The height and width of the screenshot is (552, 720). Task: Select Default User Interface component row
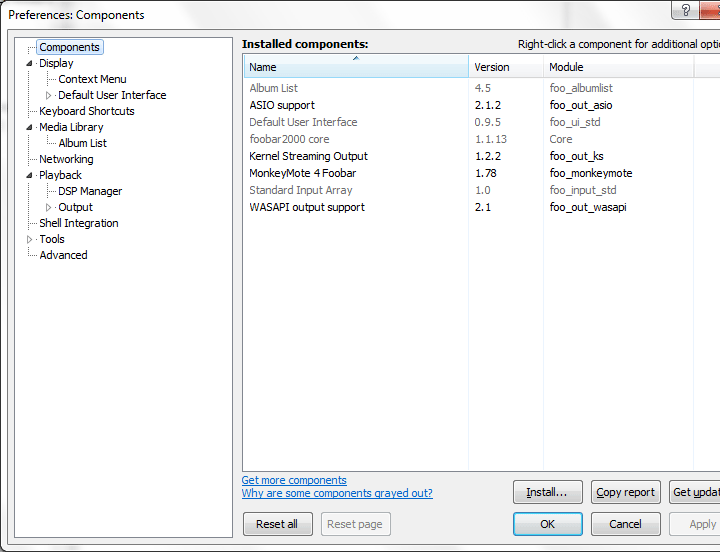(x=481, y=122)
